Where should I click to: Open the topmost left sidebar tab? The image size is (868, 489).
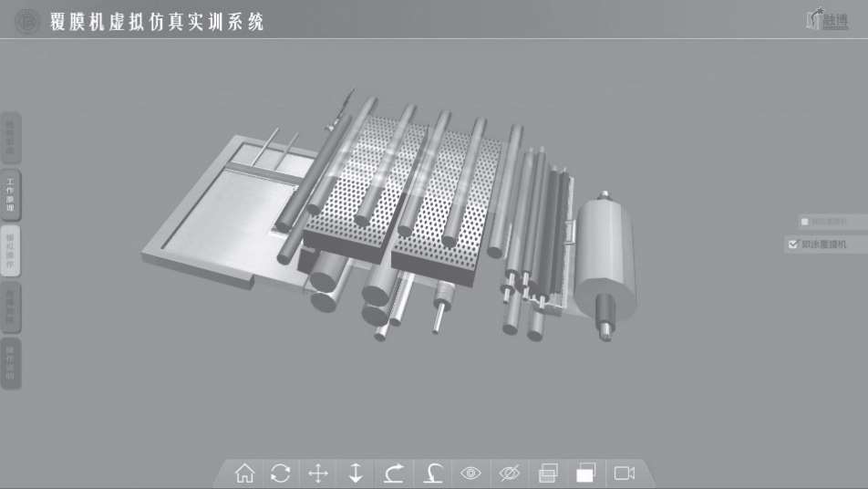coord(11,139)
